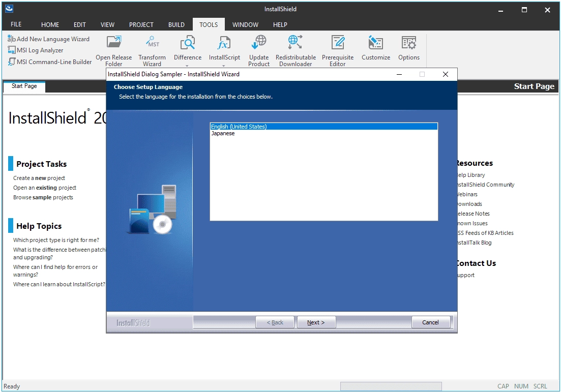
Task: Open 'Which project type is right for me?'
Action: click(56, 240)
